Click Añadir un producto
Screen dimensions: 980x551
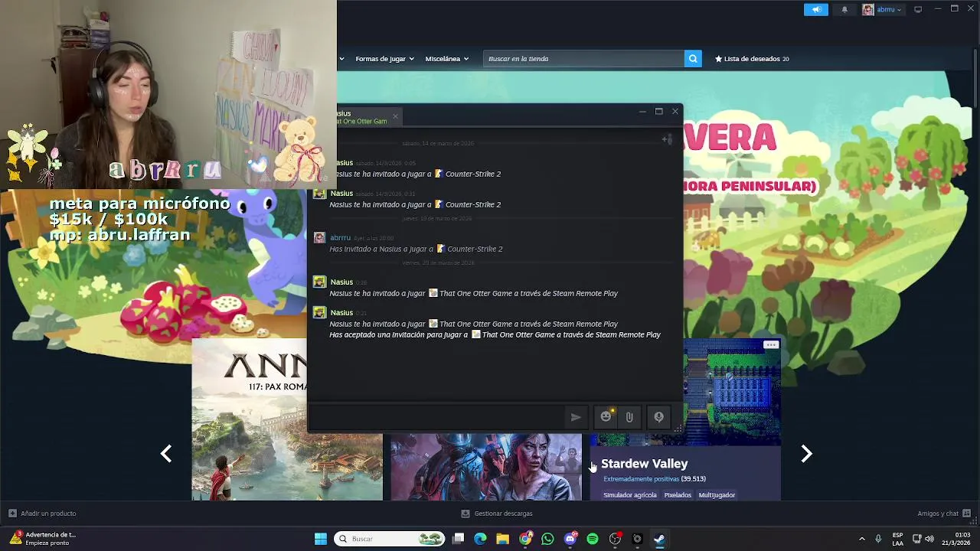(42, 514)
